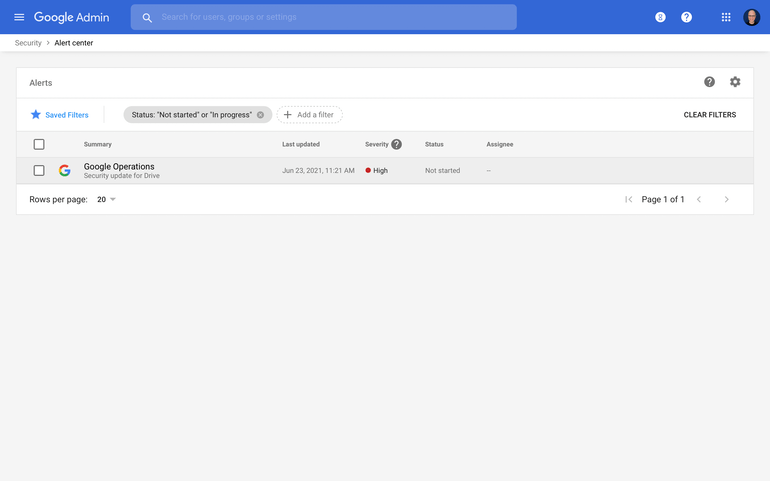Go to Security breadcrumb
This screenshot has width=770, height=481.
click(x=28, y=43)
